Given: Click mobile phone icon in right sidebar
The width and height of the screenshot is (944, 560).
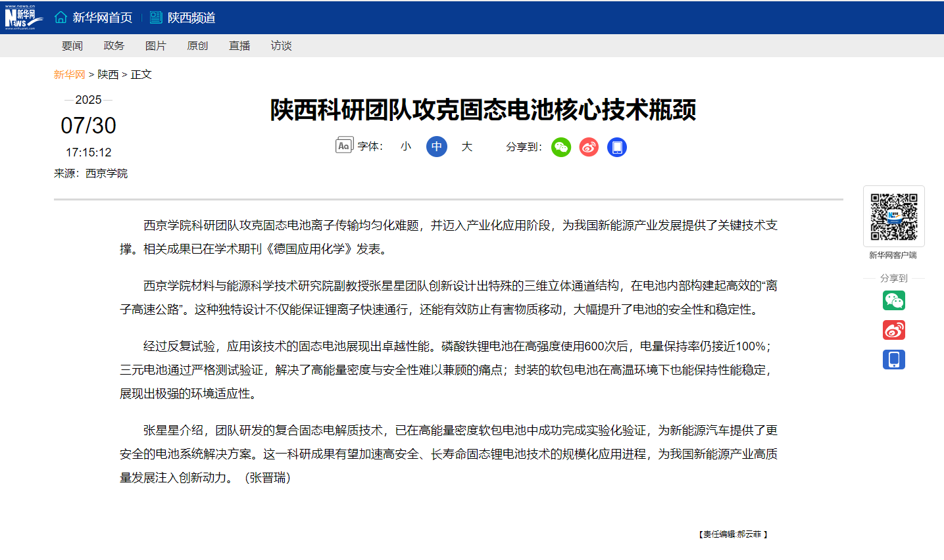Looking at the screenshot, I should coord(894,360).
